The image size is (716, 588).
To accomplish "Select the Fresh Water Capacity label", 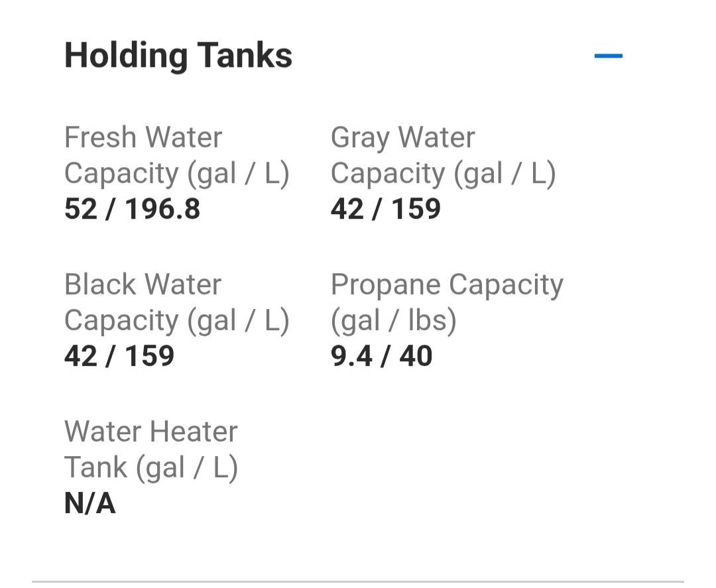I will click(x=176, y=155).
